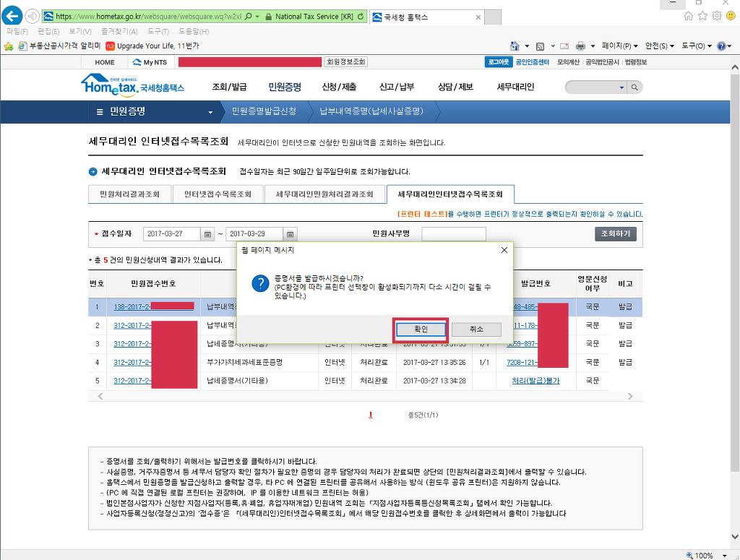Viewport: 740px width, 560px height.
Task: Click the 회원정보조회 button
Action: coord(346,62)
